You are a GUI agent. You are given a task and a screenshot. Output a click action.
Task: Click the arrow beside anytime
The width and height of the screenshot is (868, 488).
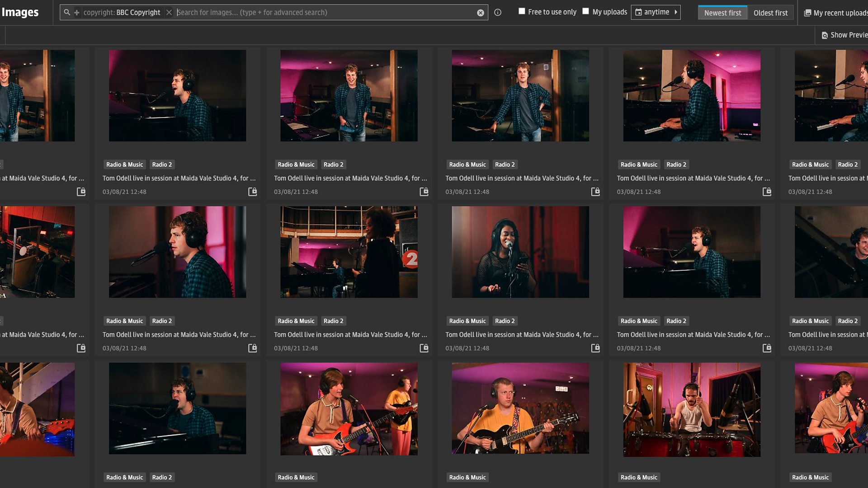point(676,12)
